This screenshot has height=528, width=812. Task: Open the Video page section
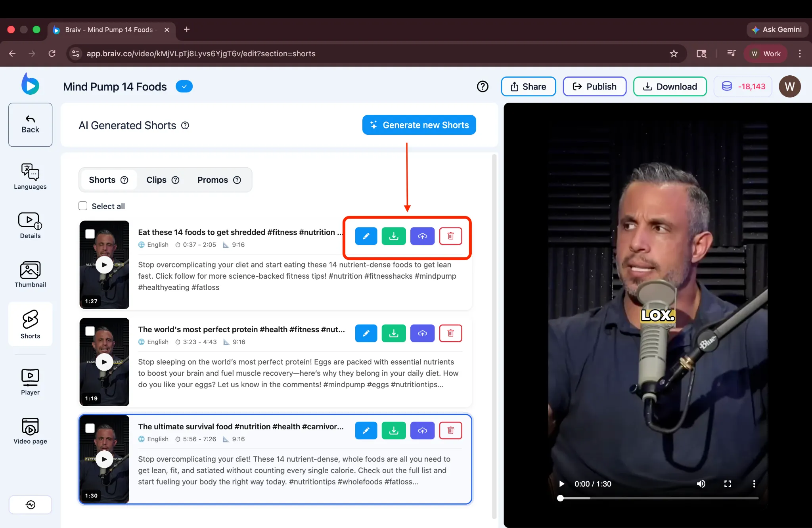tap(30, 431)
